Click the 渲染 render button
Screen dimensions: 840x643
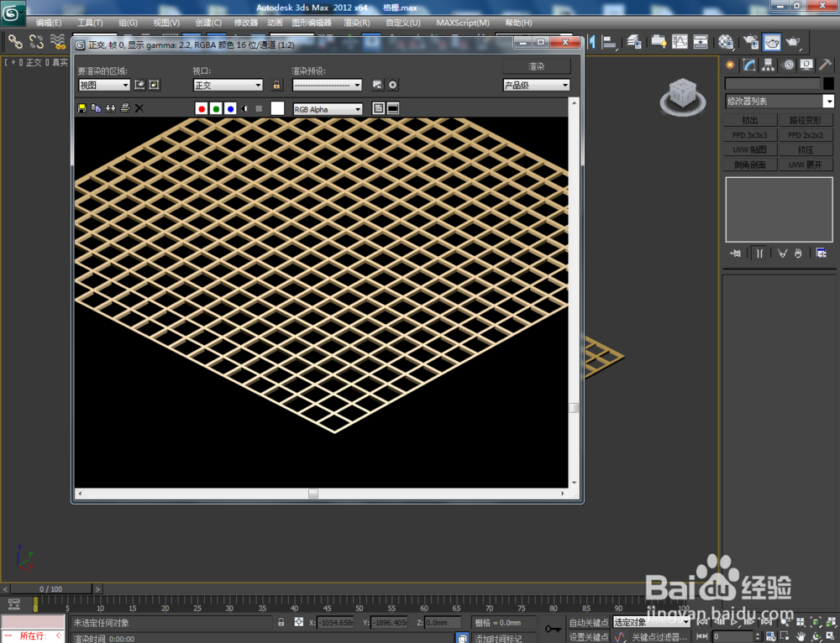536,66
